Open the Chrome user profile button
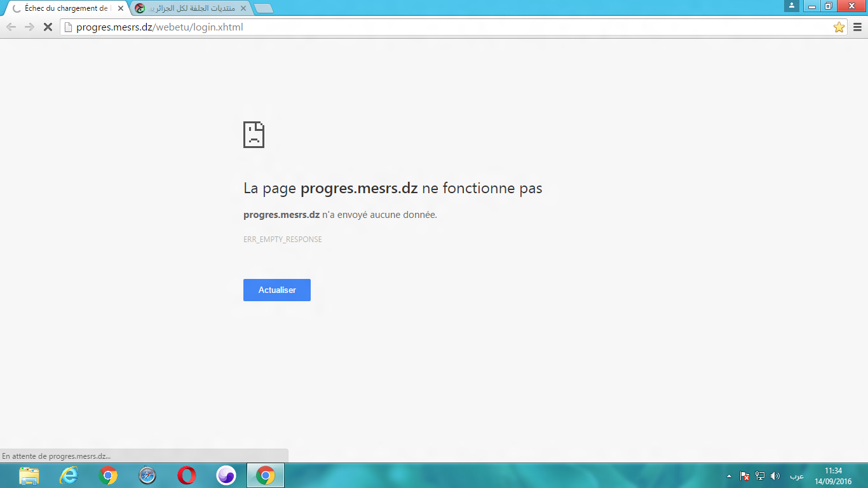 (791, 6)
